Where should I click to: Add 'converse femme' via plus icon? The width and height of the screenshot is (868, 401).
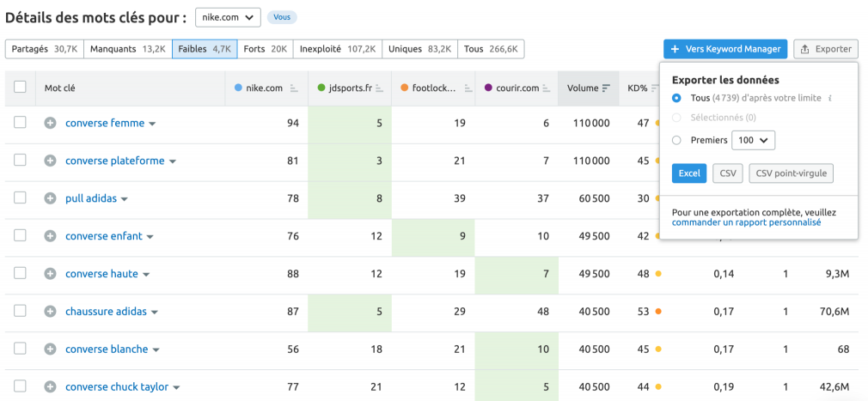(51, 124)
